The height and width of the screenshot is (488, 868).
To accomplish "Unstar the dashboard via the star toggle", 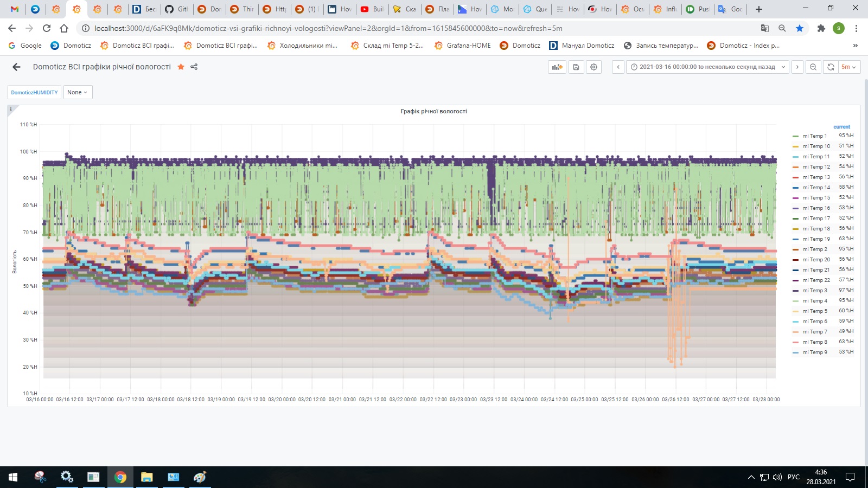I will click(180, 67).
